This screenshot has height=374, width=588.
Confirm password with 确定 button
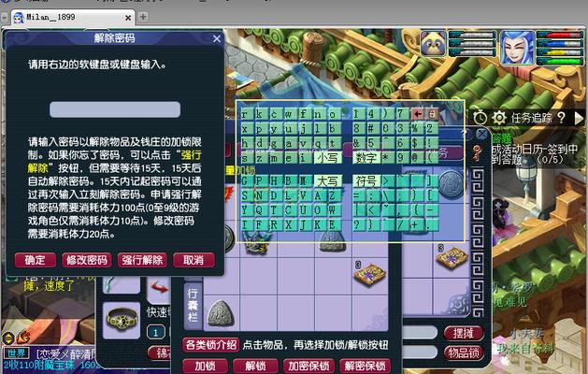36,260
